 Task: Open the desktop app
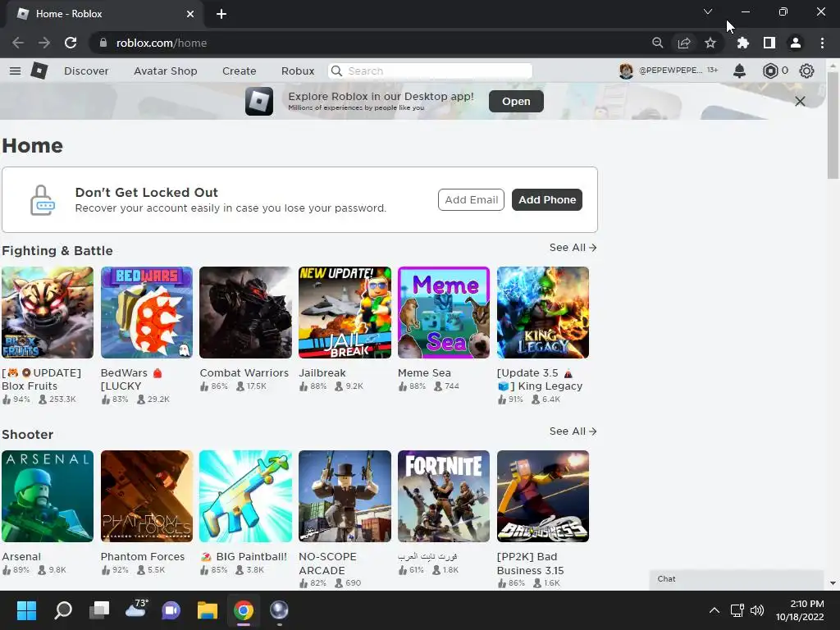tap(516, 101)
